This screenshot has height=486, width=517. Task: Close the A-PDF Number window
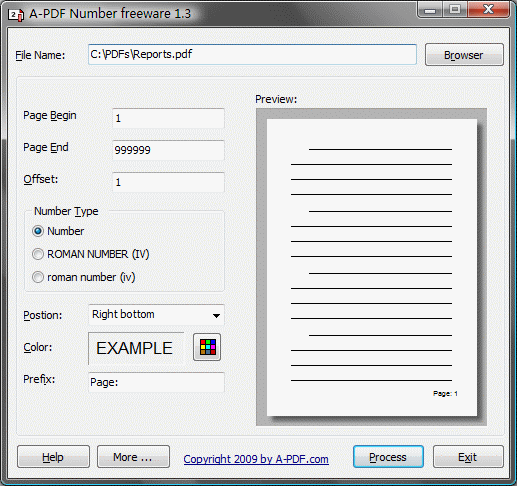[x=488, y=10]
